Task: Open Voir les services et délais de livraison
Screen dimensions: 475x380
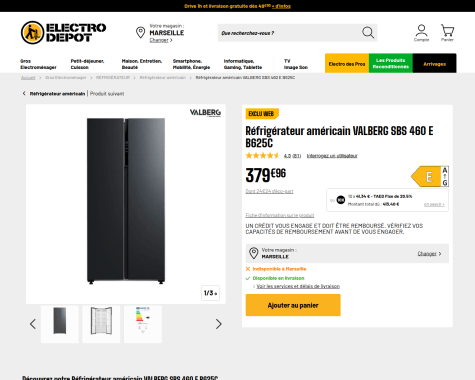Action: tap(298, 286)
